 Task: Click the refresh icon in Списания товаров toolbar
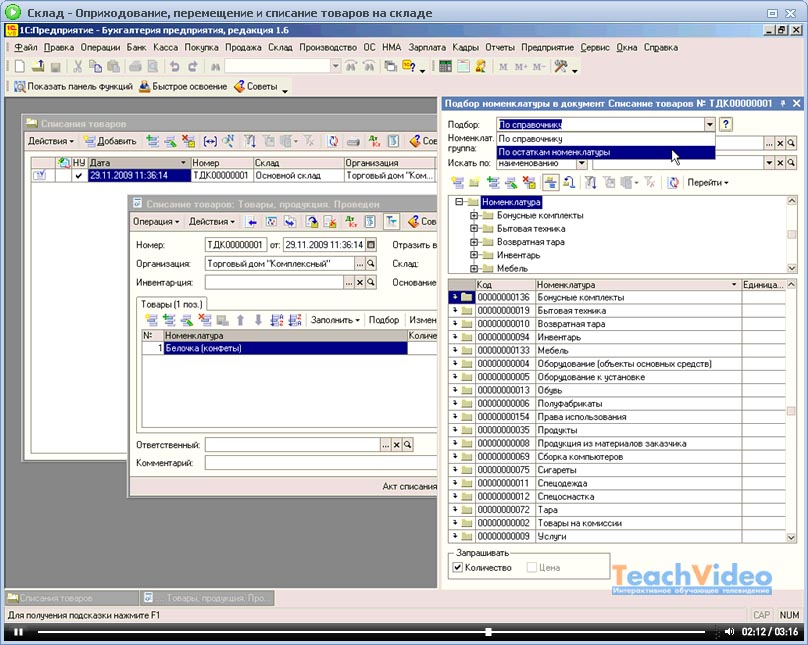point(333,141)
